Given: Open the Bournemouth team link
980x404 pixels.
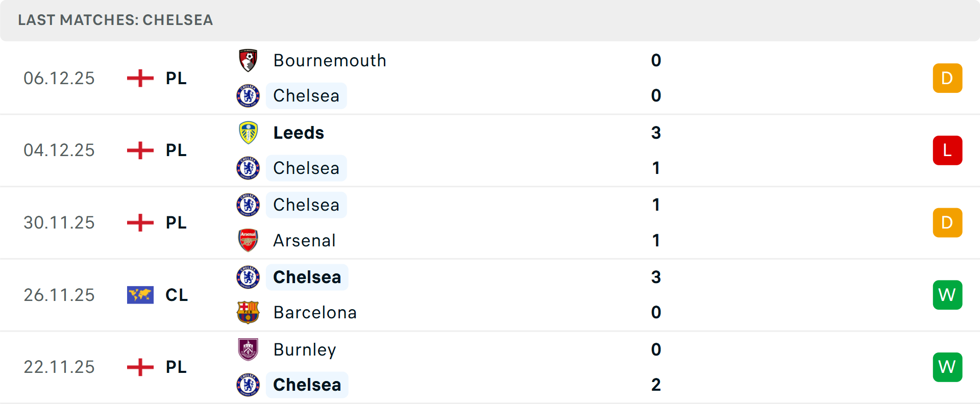Looking at the screenshot, I should pos(330,61).
